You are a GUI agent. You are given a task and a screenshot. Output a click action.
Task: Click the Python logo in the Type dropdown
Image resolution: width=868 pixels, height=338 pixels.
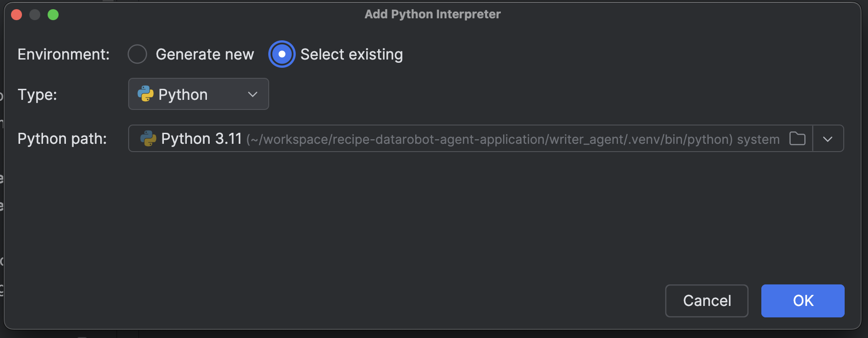point(146,94)
